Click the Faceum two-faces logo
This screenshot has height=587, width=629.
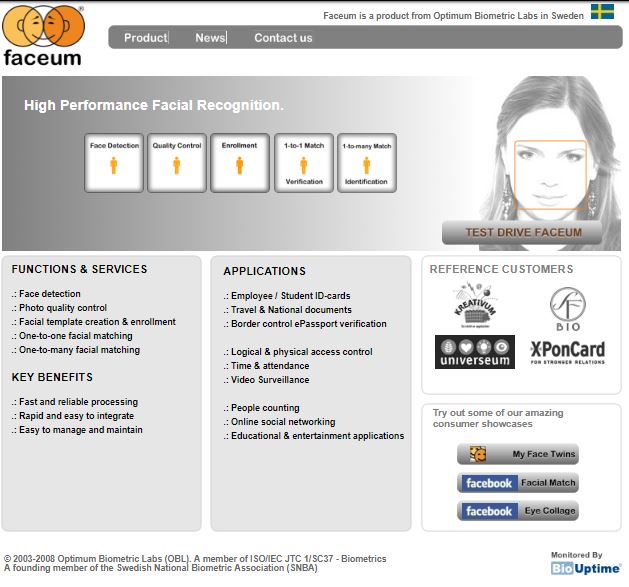tap(43, 35)
